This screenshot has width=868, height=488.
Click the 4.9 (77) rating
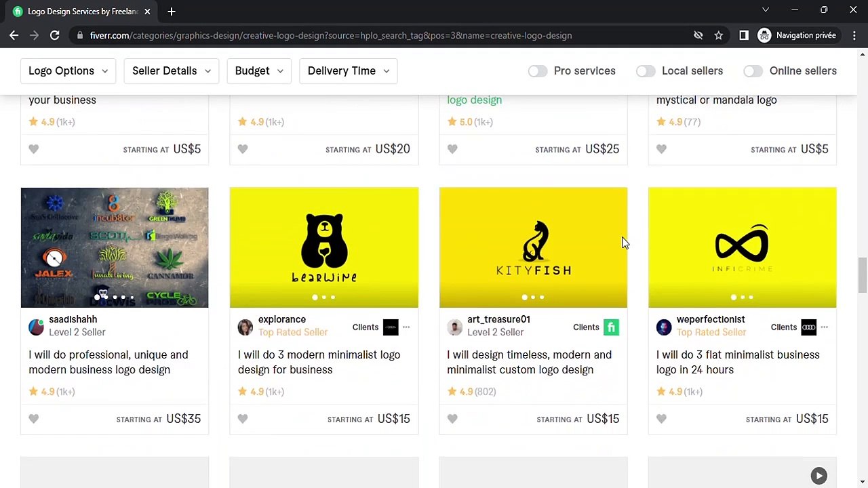(678, 122)
